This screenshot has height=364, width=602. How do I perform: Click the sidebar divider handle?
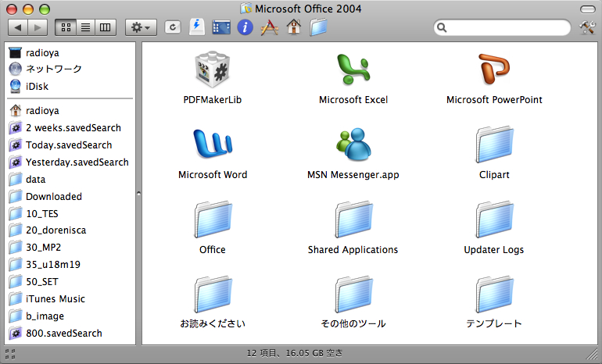point(138,194)
